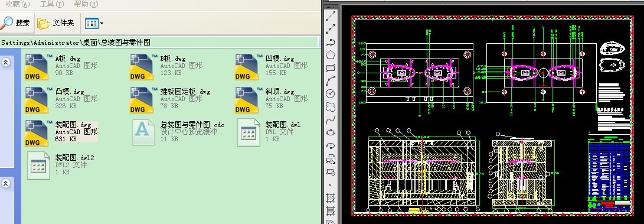Click the Views grid button
The width and height of the screenshot is (644, 224).
(91, 24)
